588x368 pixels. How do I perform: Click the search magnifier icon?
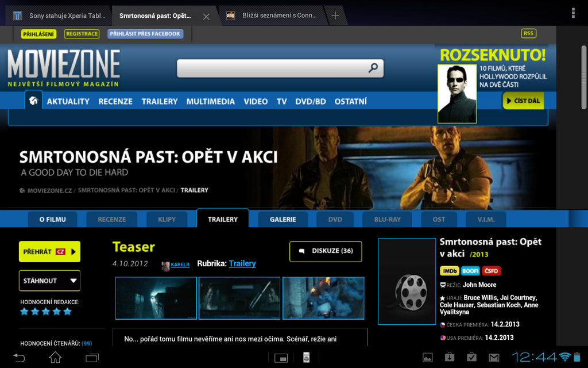[373, 68]
